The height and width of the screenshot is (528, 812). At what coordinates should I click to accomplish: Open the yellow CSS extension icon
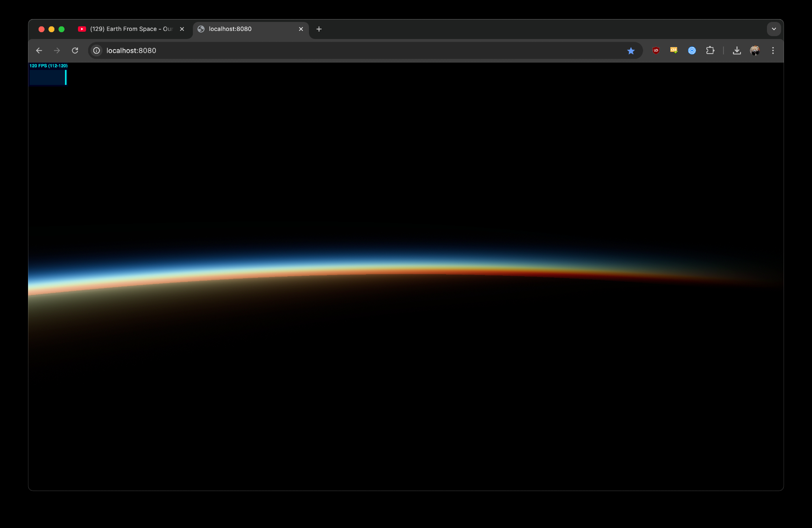(x=674, y=50)
